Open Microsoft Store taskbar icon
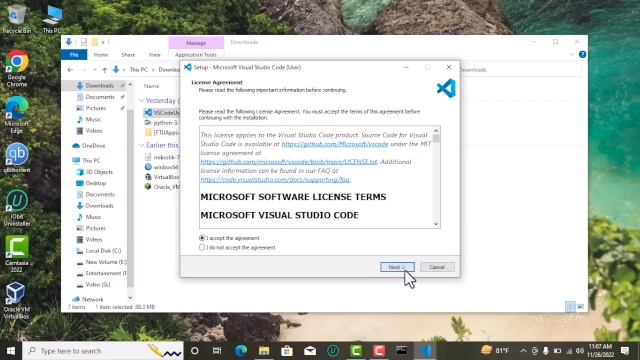The height and width of the screenshot is (360, 640). tap(287, 351)
